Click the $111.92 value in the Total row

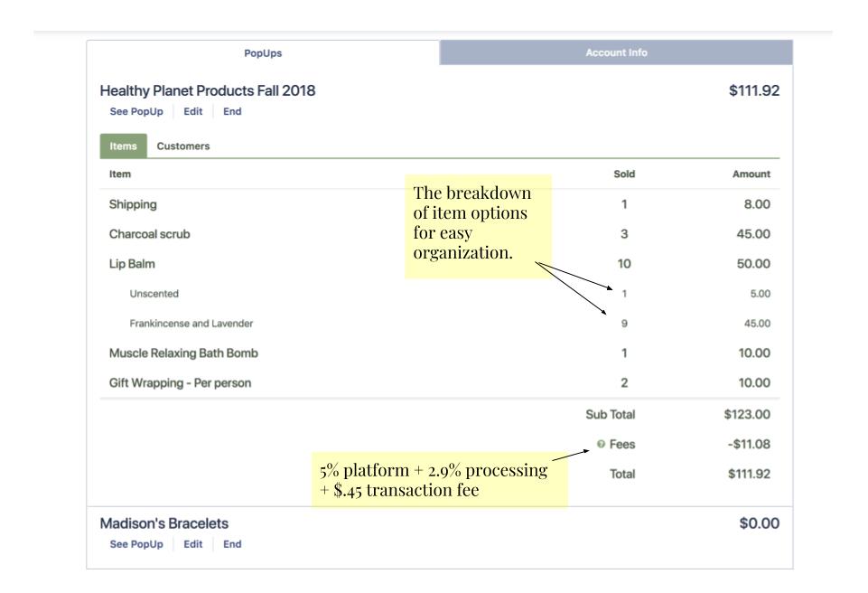[749, 474]
